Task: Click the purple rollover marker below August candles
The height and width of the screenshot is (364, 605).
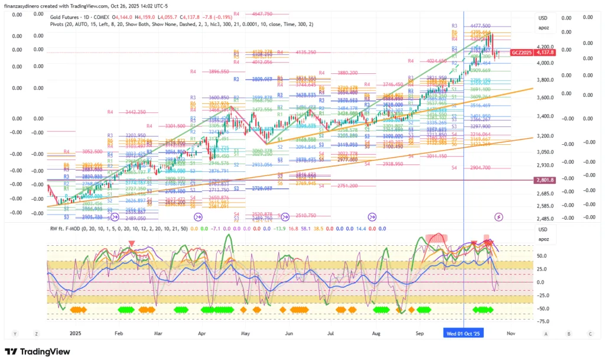Action: pyautogui.click(x=372, y=217)
